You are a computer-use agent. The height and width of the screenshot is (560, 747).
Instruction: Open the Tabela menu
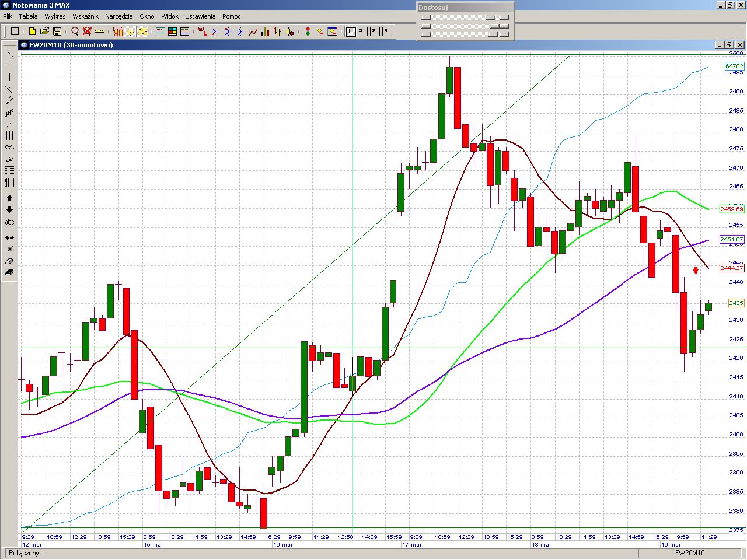pos(28,16)
